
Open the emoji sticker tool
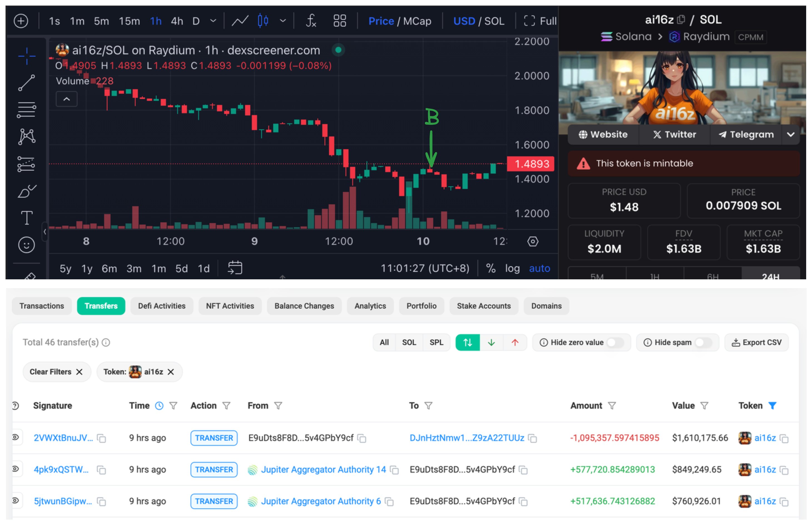click(27, 245)
